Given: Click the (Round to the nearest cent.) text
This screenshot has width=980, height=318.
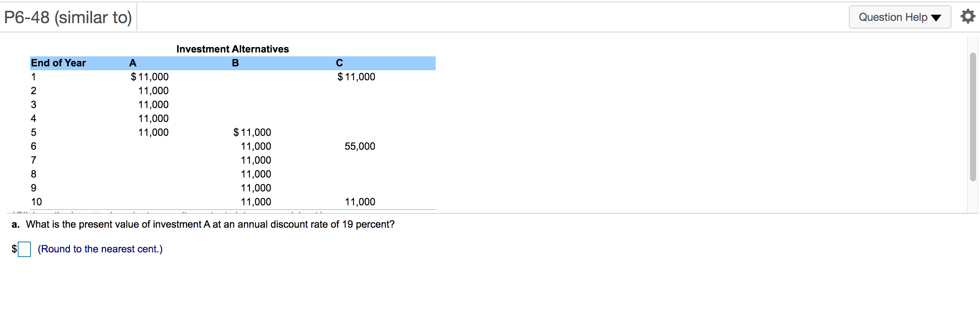Looking at the screenshot, I should [100, 249].
